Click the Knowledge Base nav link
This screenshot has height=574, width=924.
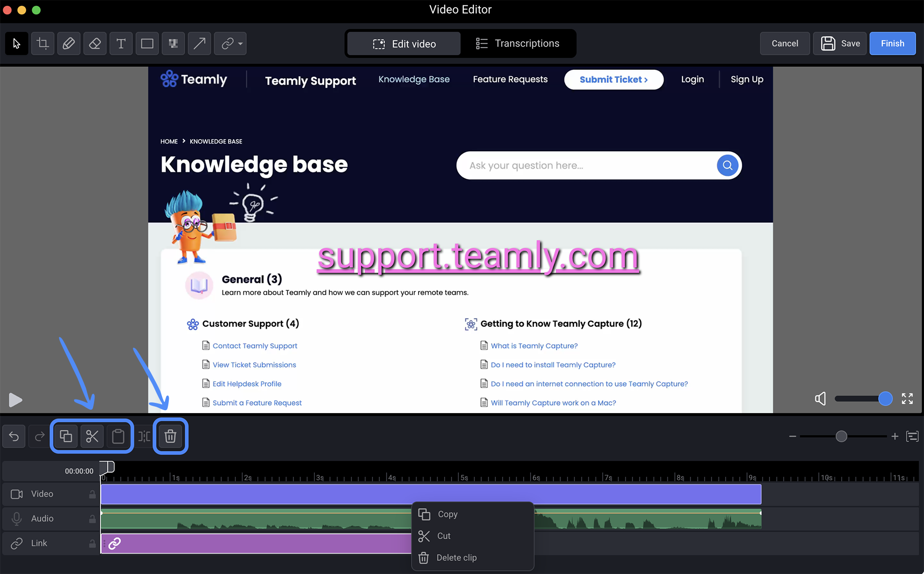click(414, 80)
